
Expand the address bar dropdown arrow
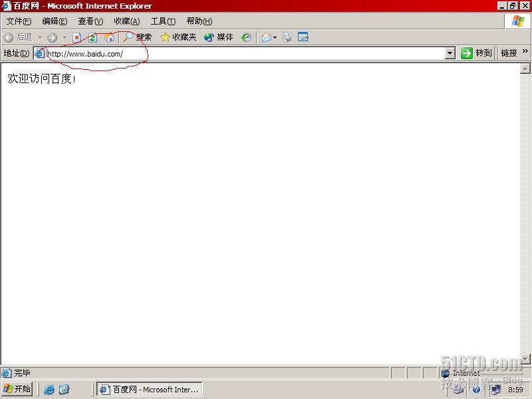(450, 53)
